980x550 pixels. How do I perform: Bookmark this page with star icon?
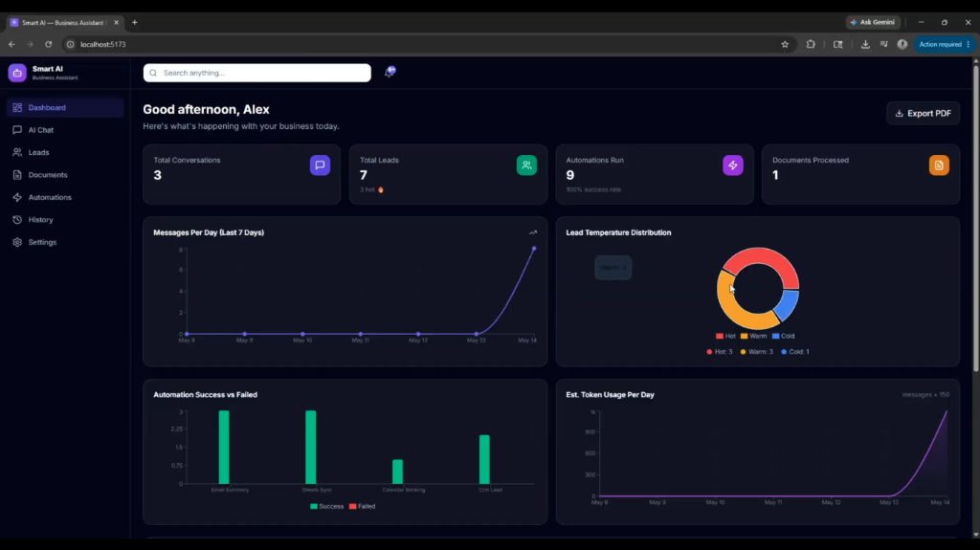click(x=785, y=44)
